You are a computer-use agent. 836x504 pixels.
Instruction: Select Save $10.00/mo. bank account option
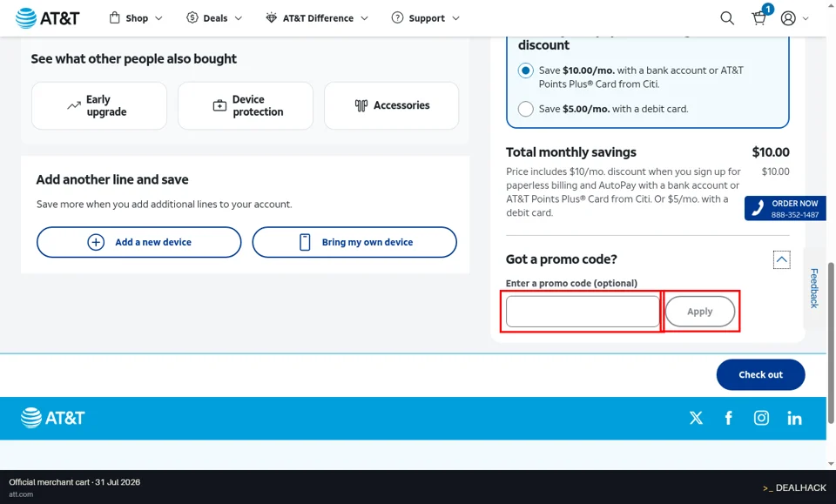pyautogui.click(x=526, y=71)
